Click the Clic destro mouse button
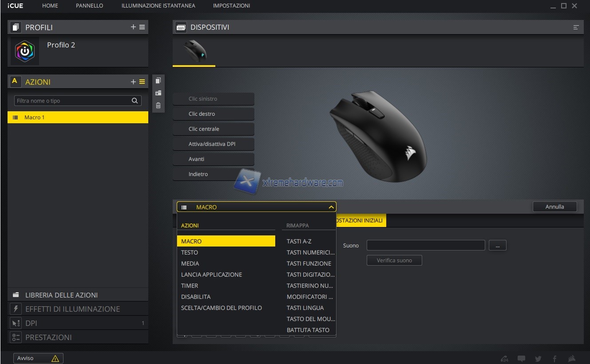Viewport: 590px width, 364px height. [214, 114]
